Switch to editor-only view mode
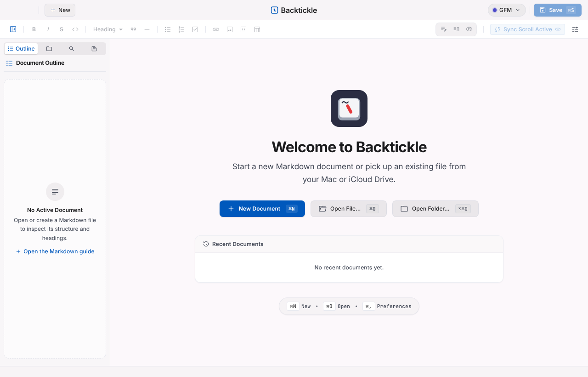 (444, 29)
